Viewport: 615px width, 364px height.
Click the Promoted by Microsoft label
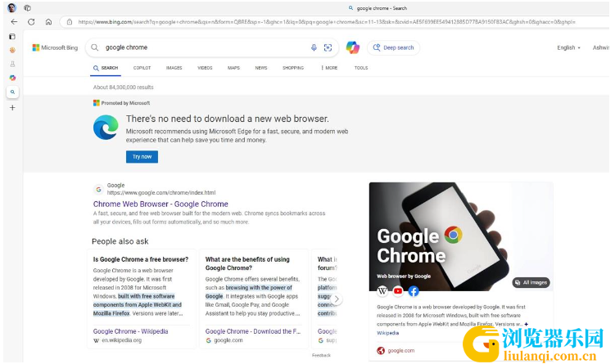(x=125, y=103)
